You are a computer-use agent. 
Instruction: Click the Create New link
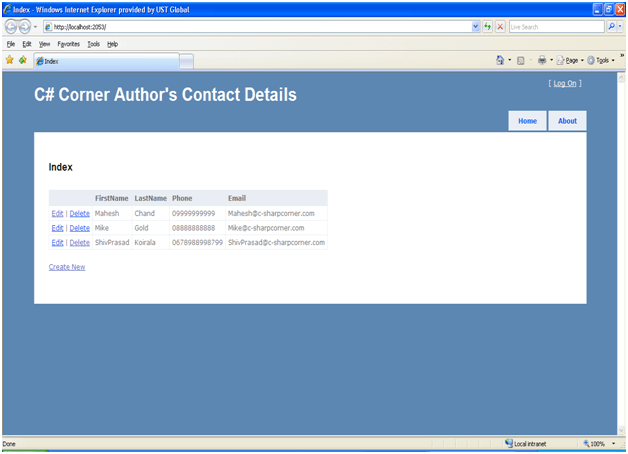67,267
